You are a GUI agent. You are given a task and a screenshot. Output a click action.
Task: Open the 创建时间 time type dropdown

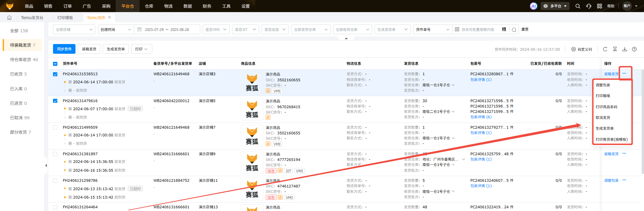pos(116,30)
